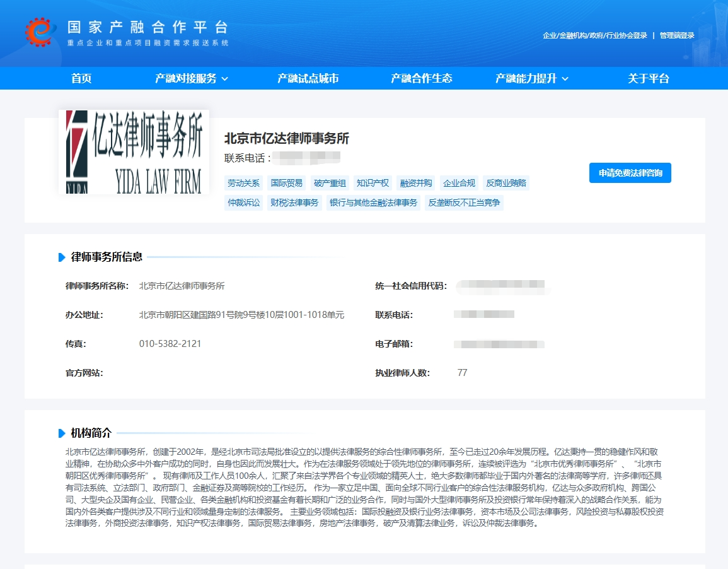Image resolution: width=728 pixels, height=569 pixels.
Task: Click the 亿达律师事务所 logo image
Action: (x=134, y=152)
